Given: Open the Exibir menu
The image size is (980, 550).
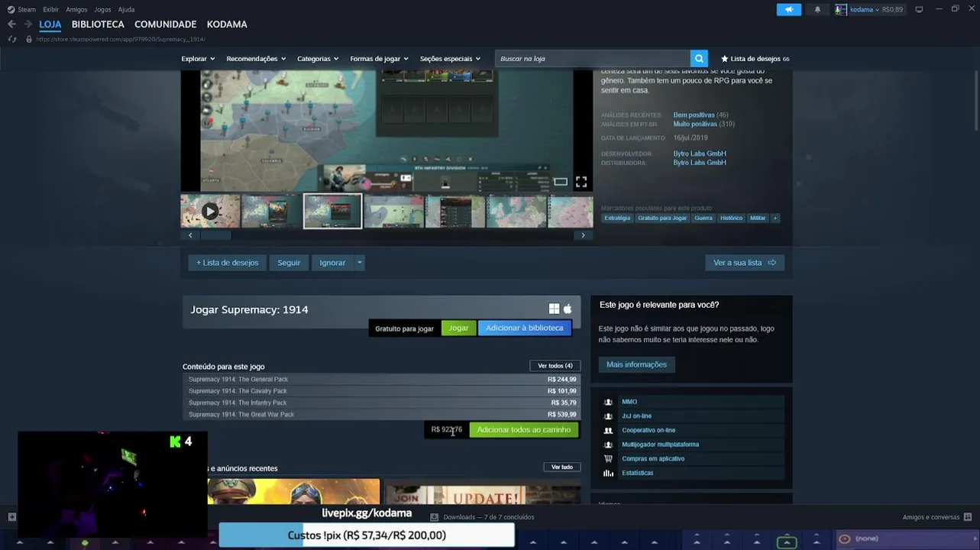Looking at the screenshot, I should click(x=50, y=9).
